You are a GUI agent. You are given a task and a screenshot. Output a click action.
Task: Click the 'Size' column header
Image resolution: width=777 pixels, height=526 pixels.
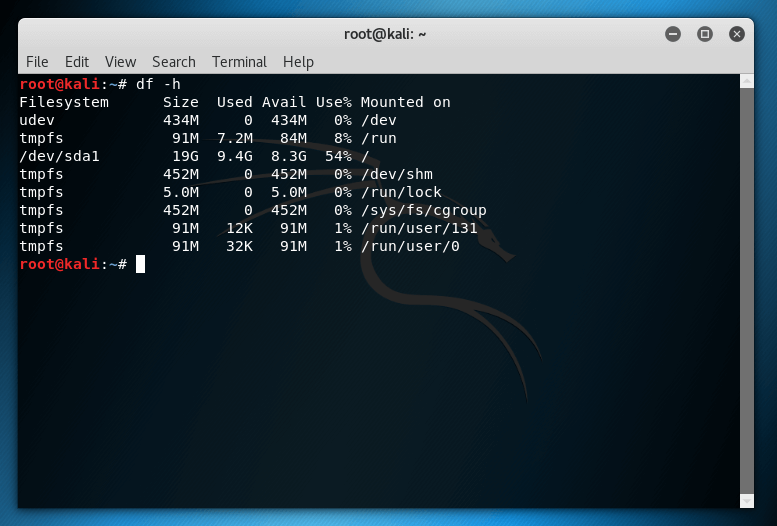[x=181, y=103]
